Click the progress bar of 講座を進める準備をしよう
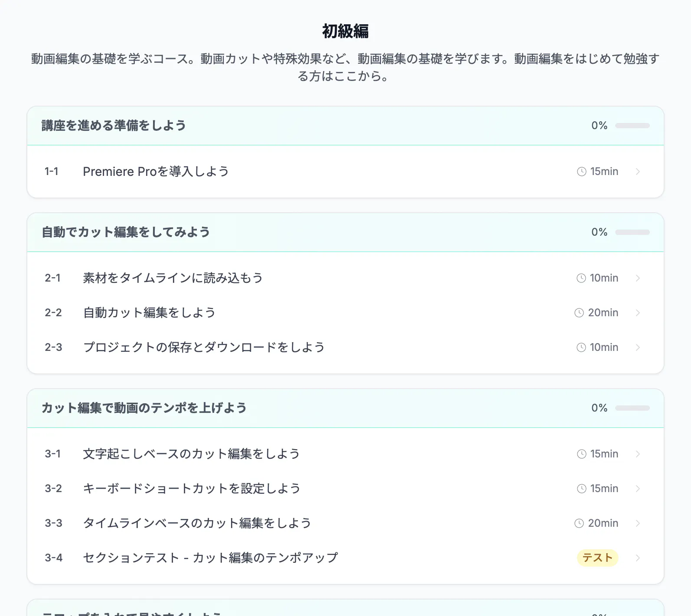Image resolution: width=691 pixels, height=616 pixels. click(x=632, y=126)
